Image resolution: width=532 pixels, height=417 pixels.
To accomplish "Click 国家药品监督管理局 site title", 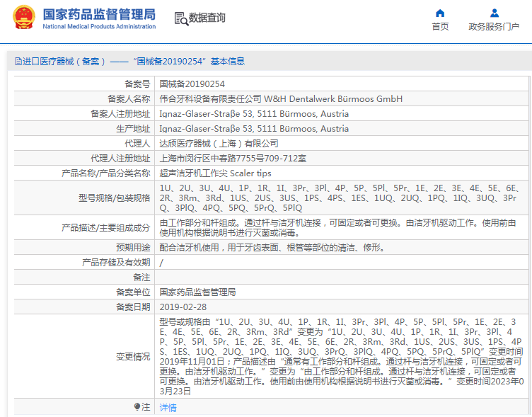I will [99, 15].
